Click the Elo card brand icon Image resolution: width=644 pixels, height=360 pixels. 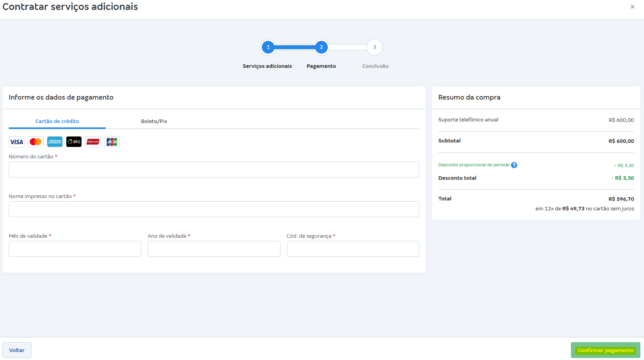[74, 142]
